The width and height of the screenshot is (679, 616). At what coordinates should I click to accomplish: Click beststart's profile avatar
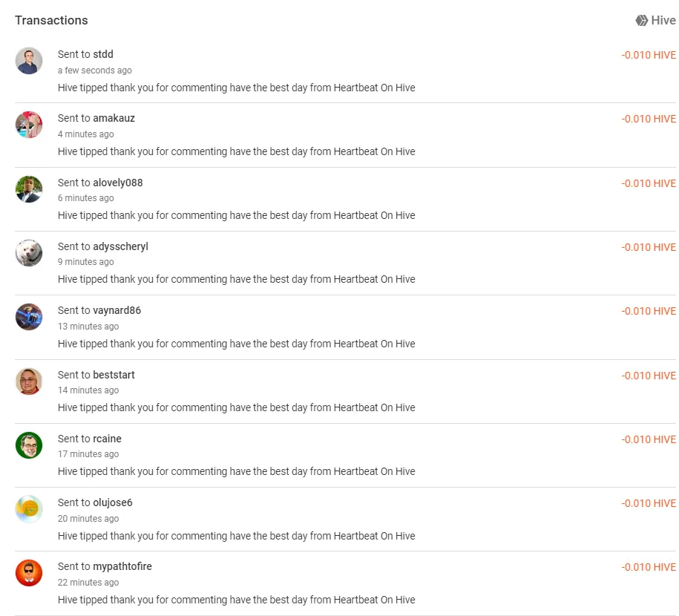29,381
